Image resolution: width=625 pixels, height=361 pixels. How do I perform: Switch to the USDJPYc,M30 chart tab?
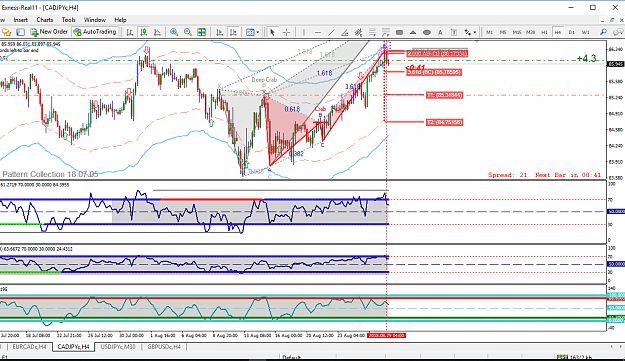tap(118, 347)
